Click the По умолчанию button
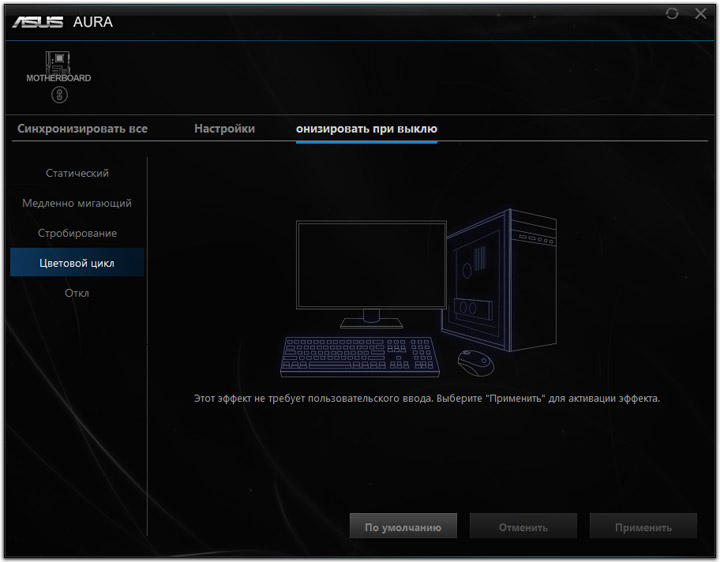The height and width of the screenshot is (562, 720). coord(403,526)
